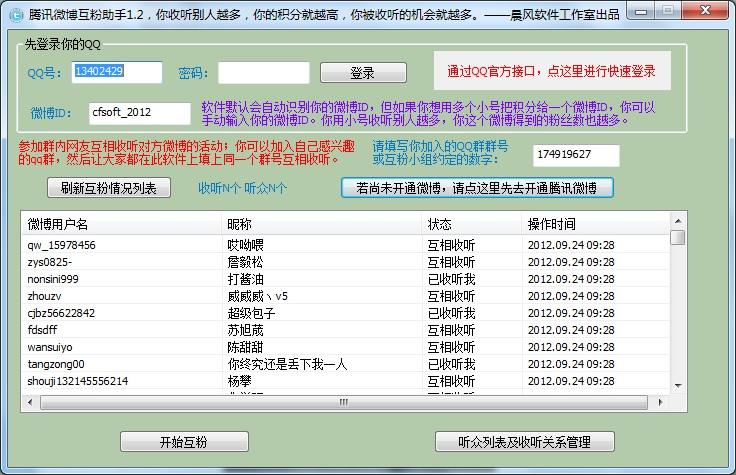Image resolution: width=736 pixels, height=475 pixels.
Task: Select row tangzong00
Action: (x=345, y=364)
